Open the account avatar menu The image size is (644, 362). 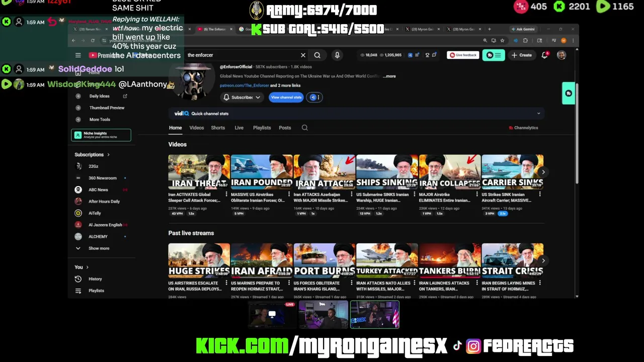coord(561,55)
